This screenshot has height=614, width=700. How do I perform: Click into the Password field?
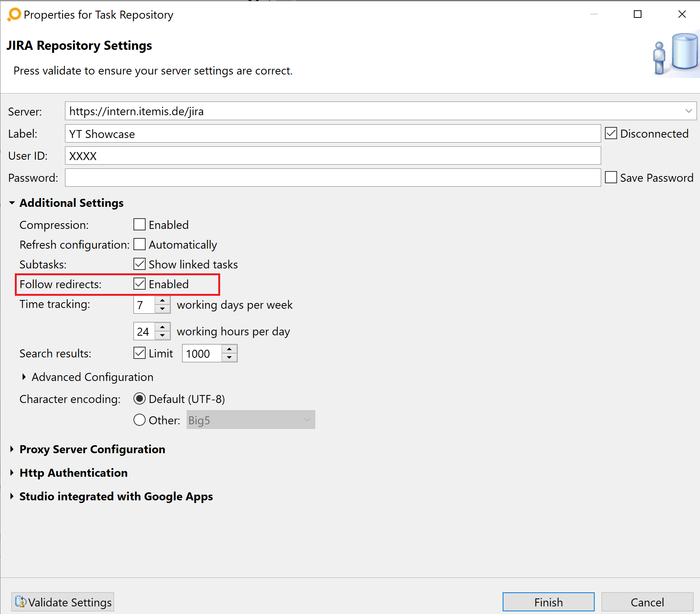coord(333,178)
